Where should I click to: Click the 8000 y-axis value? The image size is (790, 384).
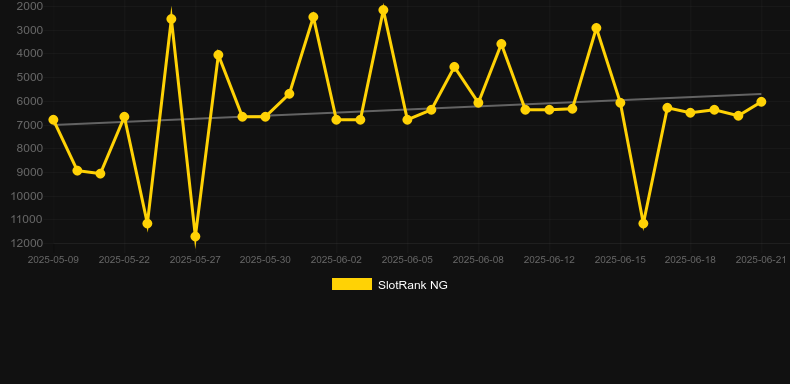pyautogui.click(x=30, y=149)
